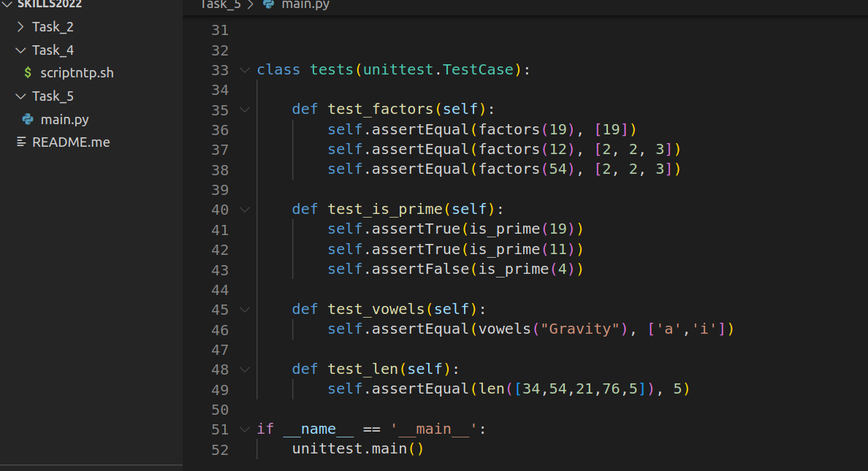The width and height of the screenshot is (868, 471).
Task: Click 'factors(12)' on line 37
Action: [x=527, y=150]
